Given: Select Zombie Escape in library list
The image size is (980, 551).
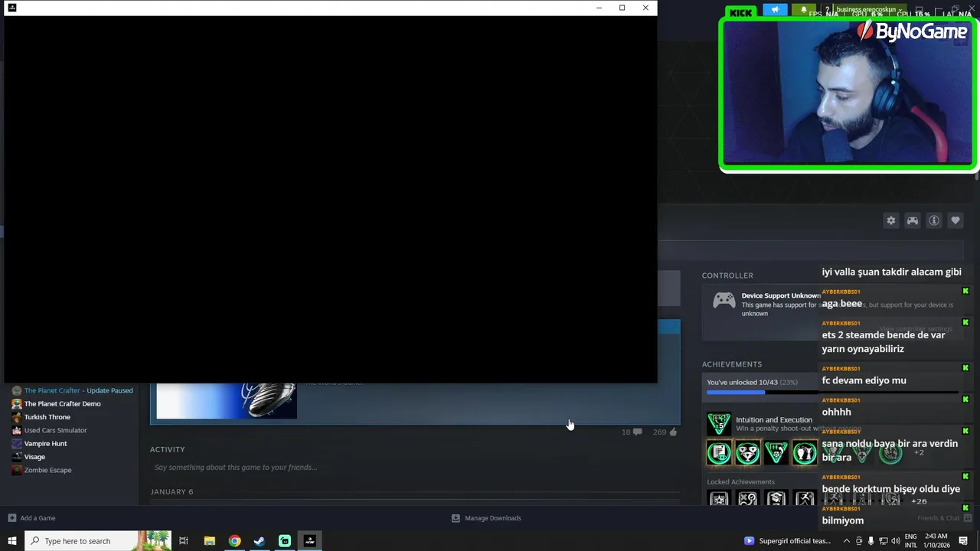Looking at the screenshot, I should 47,470.
